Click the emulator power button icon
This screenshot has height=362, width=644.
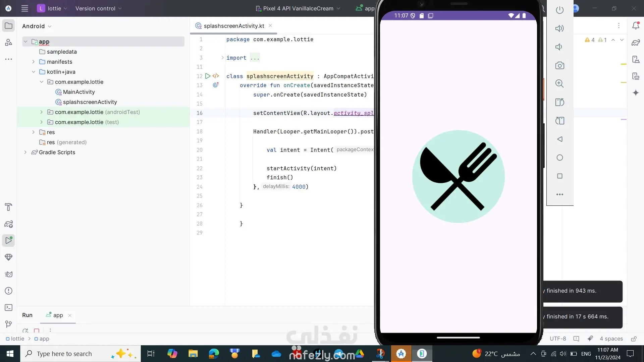coord(559,10)
